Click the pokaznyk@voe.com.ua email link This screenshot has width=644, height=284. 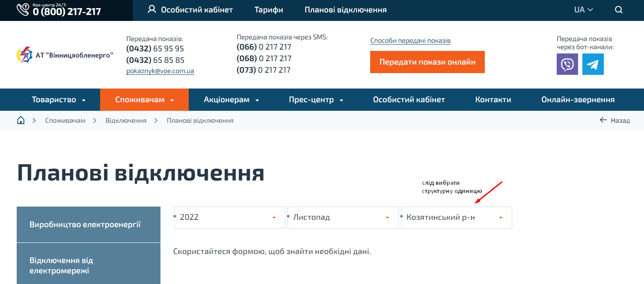click(160, 71)
